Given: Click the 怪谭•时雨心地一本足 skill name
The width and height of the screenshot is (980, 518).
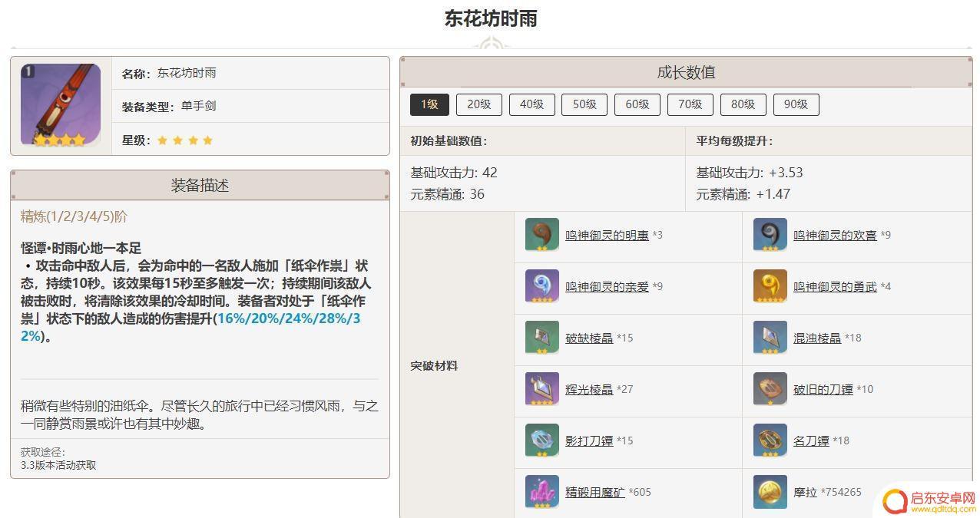Looking at the screenshot, I should coord(81,248).
